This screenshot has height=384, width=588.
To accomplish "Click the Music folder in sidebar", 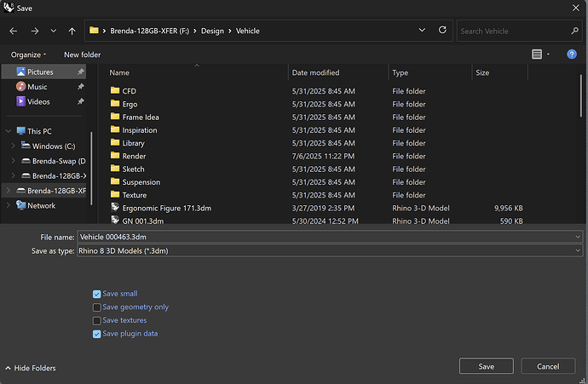I will pyautogui.click(x=37, y=87).
